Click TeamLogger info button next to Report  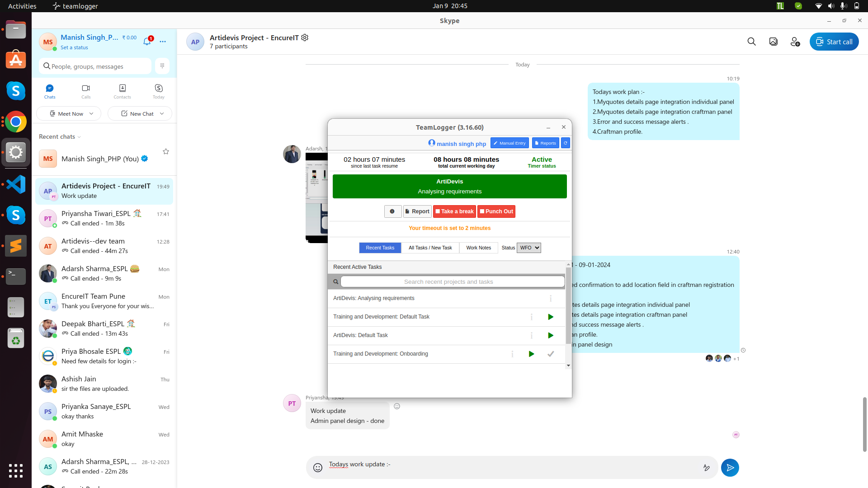click(x=392, y=211)
